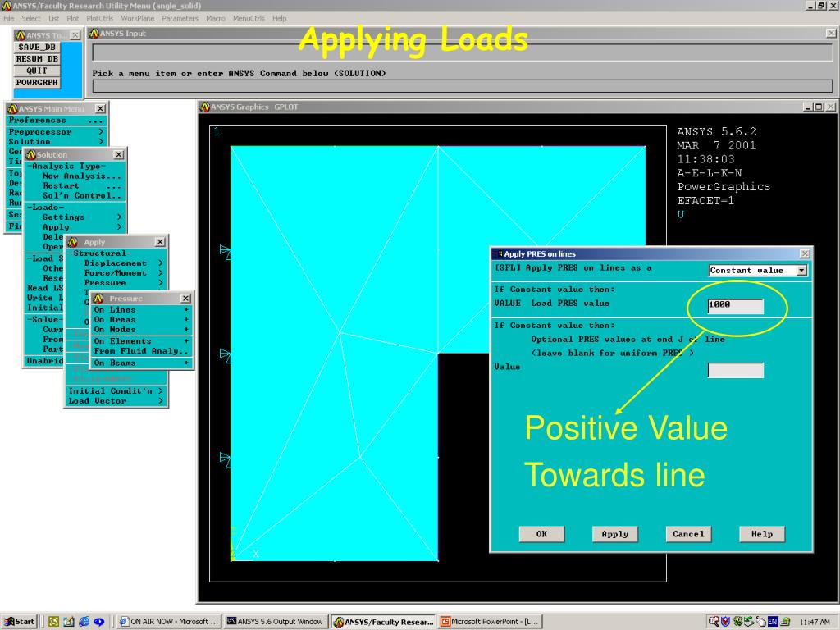The height and width of the screenshot is (630, 840).
Task: Expand Load Vector in Apply menu
Action: pos(115,400)
